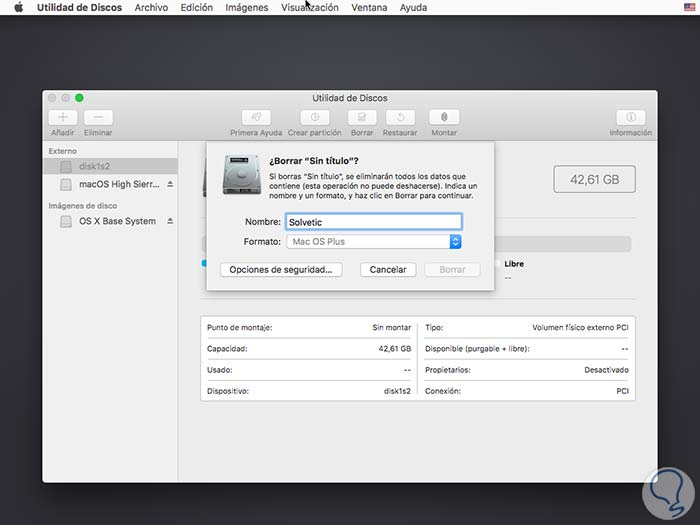Screen dimensions: 700x525
Task: Open the Apple menu
Action: (18, 7)
